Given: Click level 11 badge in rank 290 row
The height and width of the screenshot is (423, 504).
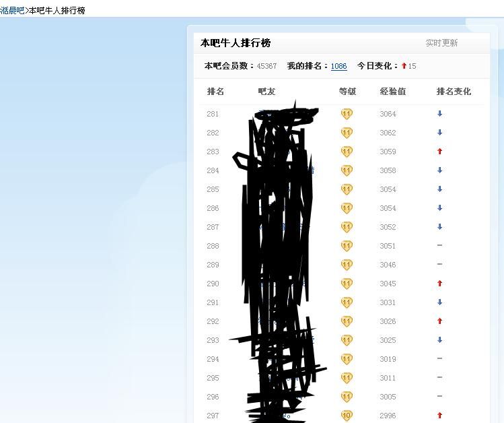Looking at the screenshot, I should (x=347, y=284).
